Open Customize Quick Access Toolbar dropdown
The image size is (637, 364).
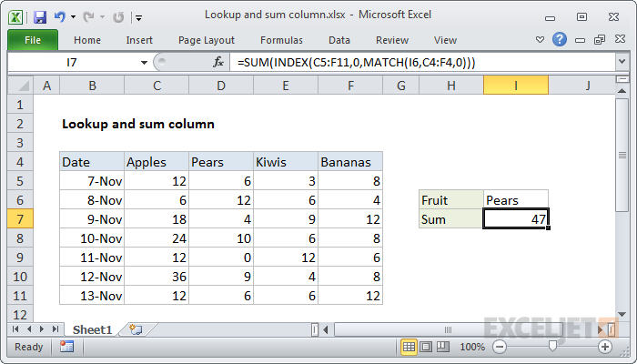point(139,18)
